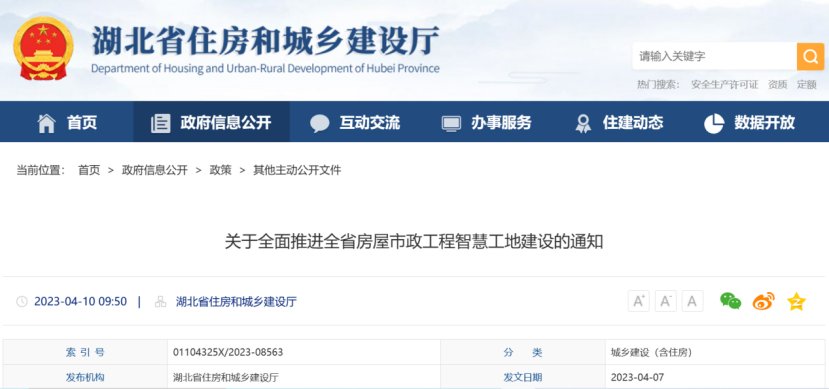This screenshot has height=389, width=829.
Task: Click the publish time 2023-04-10 09:50
Action: 80,302
